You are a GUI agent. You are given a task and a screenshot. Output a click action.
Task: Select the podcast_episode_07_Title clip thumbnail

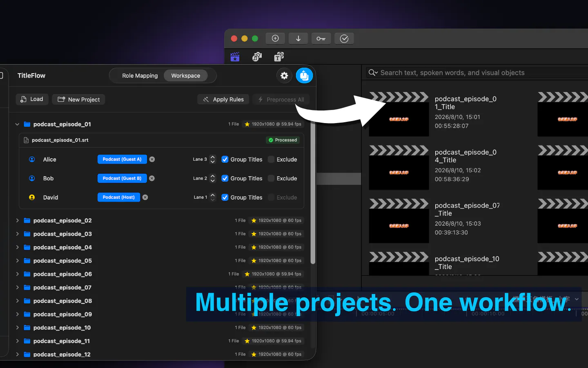pyautogui.click(x=399, y=221)
